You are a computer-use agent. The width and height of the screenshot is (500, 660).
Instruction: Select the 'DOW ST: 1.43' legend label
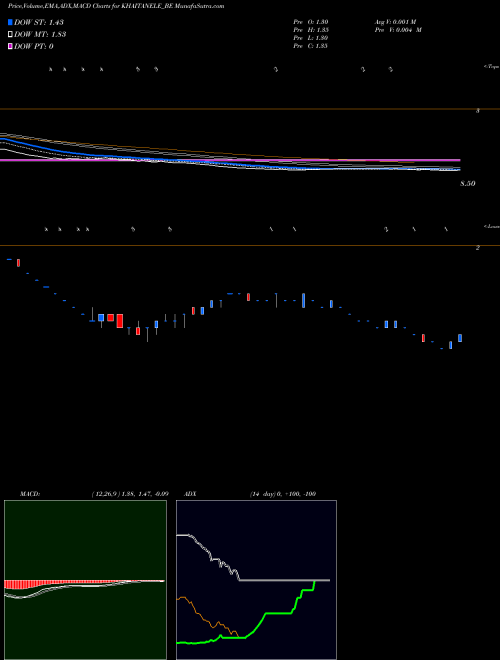[x=39, y=22]
